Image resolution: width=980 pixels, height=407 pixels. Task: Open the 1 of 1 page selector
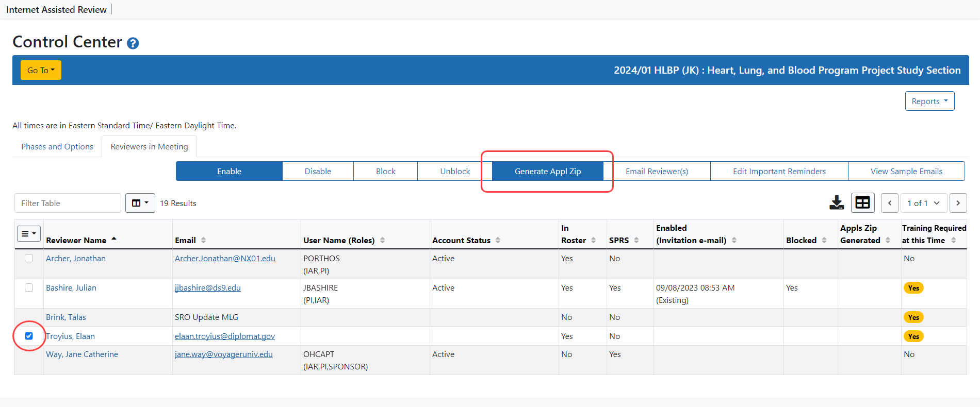[x=923, y=203]
